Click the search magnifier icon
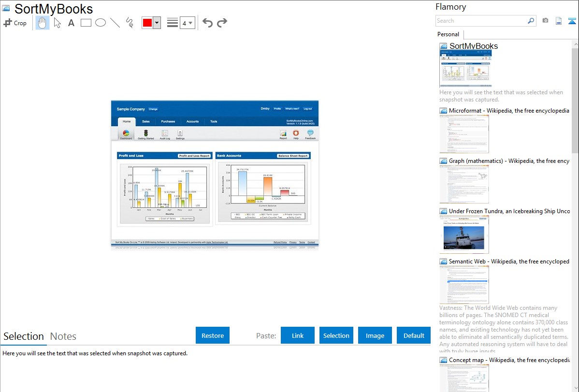Image resolution: width=579 pixels, height=392 pixels. [531, 21]
